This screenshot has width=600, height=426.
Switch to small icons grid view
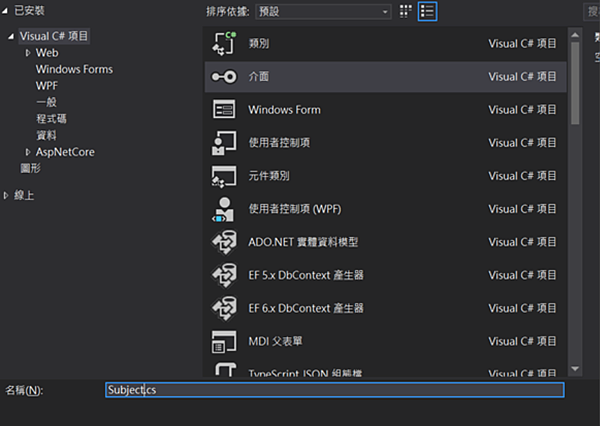pyautogui.click(x=406, y=11)
